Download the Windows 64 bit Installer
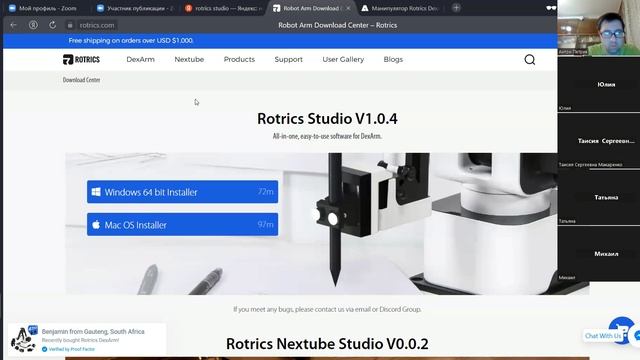 click(x=182, y=192)
